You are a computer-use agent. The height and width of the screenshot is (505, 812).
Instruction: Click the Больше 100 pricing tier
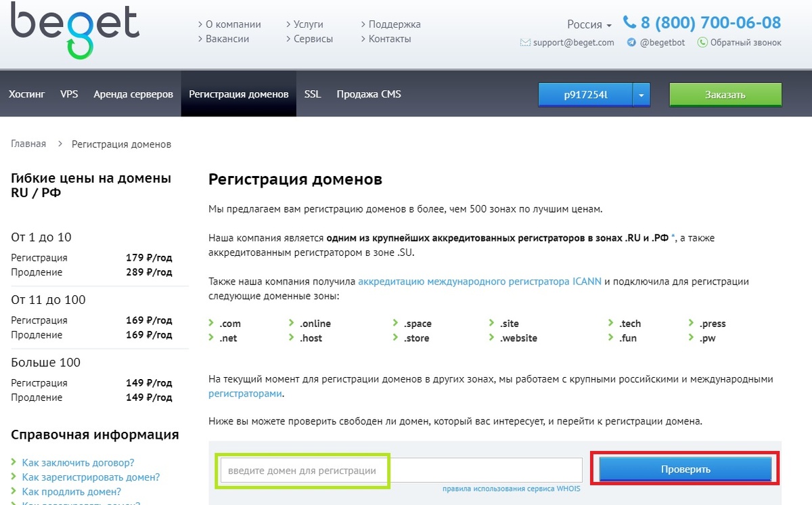click(x=45, y=362)
